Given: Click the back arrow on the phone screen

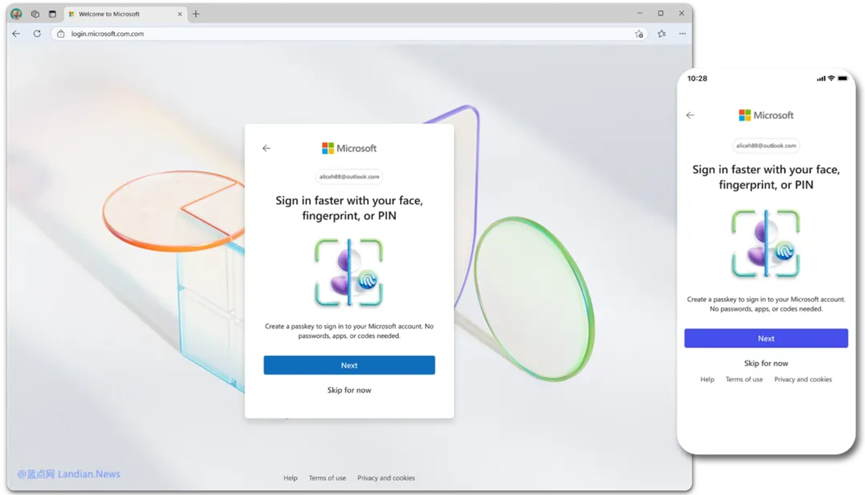Looking at the screenshot, I should [690, 115].
